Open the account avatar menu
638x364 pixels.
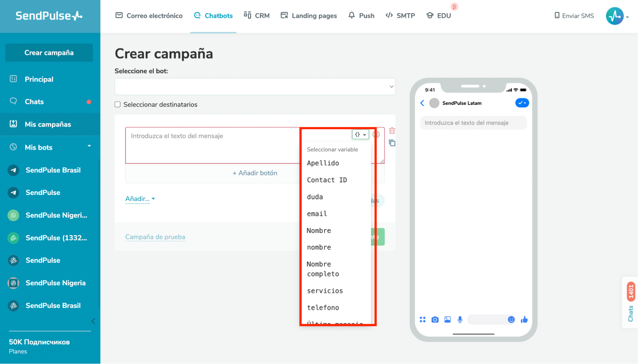pos(617,16)
